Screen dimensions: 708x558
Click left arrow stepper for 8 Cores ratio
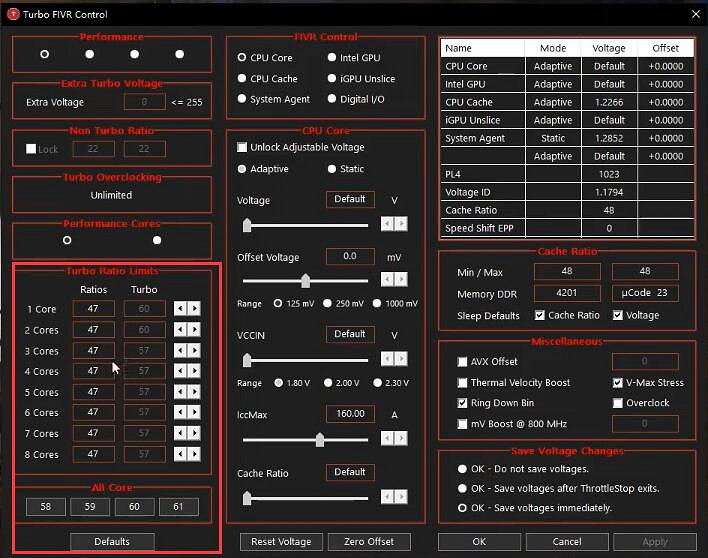[x=181, y=454]
